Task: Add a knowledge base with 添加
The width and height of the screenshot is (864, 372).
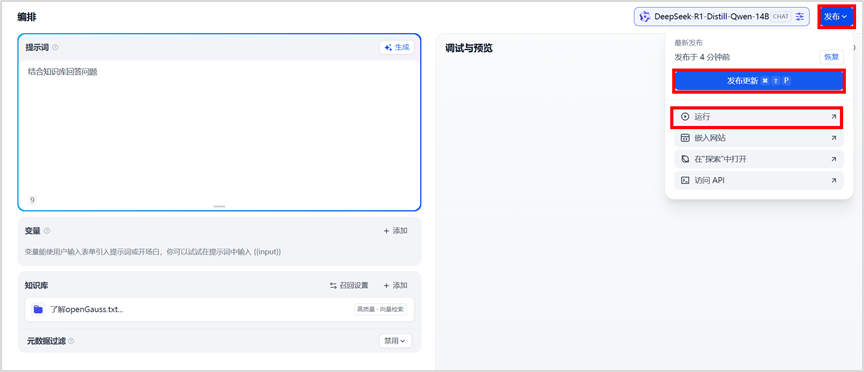Action: pyautogui.click(x=395, y=285)
